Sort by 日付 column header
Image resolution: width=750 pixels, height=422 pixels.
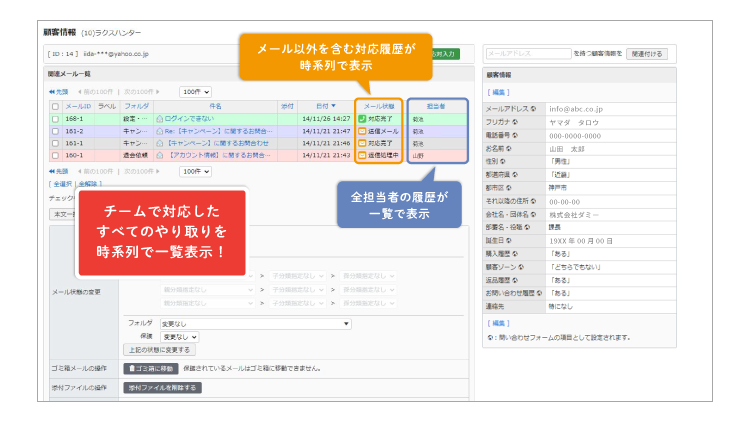pos(322,106)
